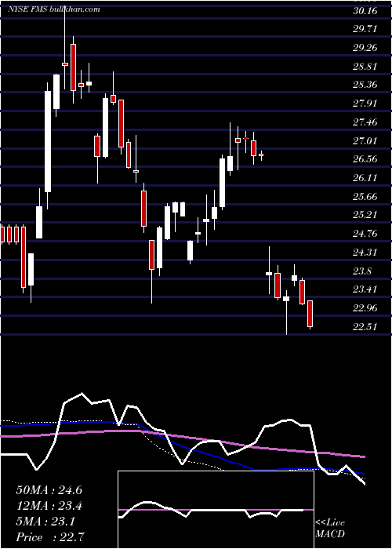Click the 25.21 price axis label

coord(365,214)
